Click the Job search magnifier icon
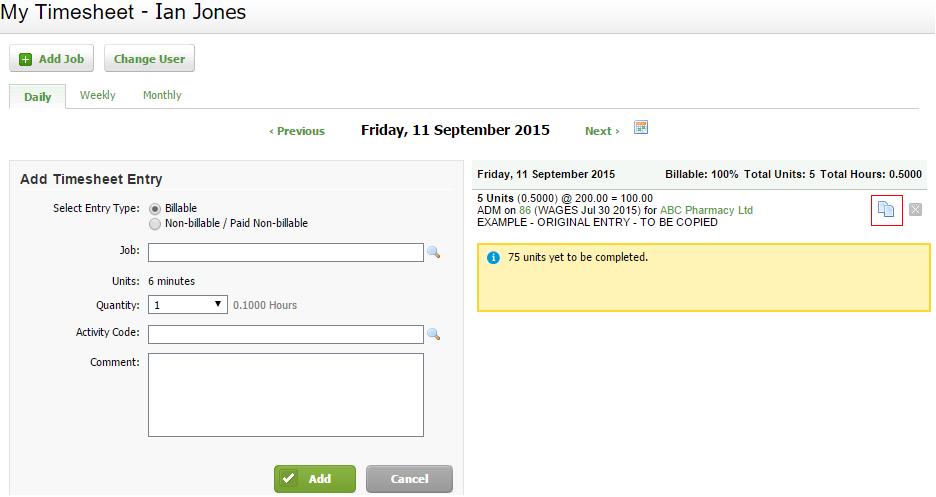Screen dimensions: 936x497 pos(433,253)
